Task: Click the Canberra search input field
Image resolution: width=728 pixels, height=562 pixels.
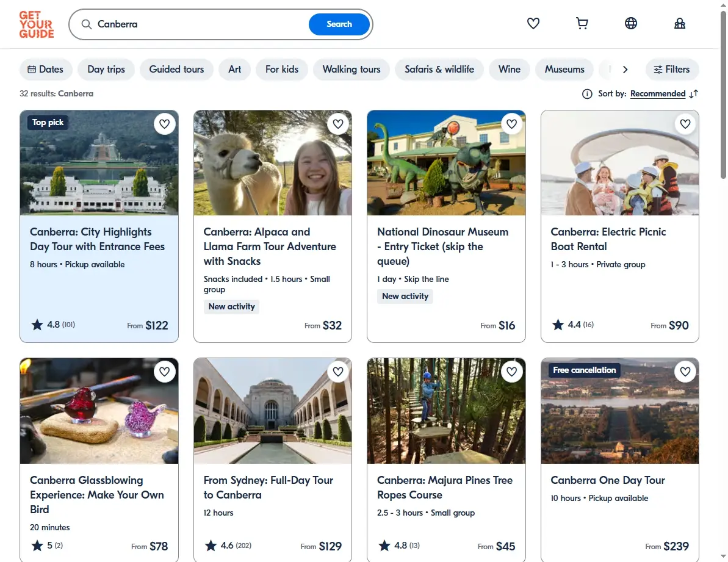Action: (200, 24)
